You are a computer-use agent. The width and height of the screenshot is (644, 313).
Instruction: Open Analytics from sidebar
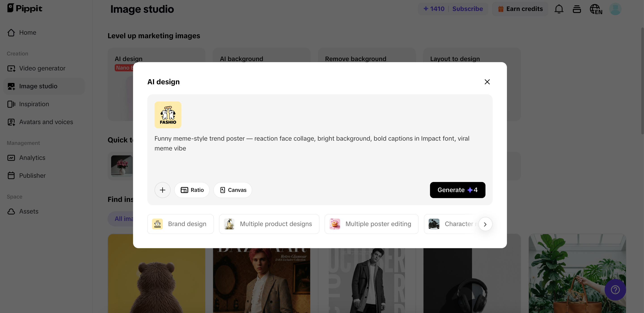pyautogui.click(x=32, y=158)
